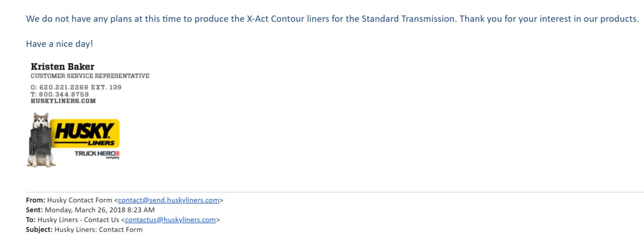Click the Sent date Monday, March 26, 2018
The image size is (644, 242).
pyautogui.click(x=100, y=210)
